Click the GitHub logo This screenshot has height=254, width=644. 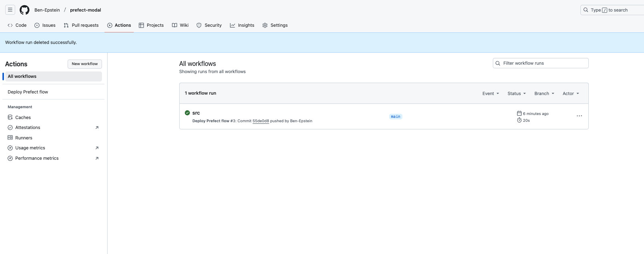[24, 10]
